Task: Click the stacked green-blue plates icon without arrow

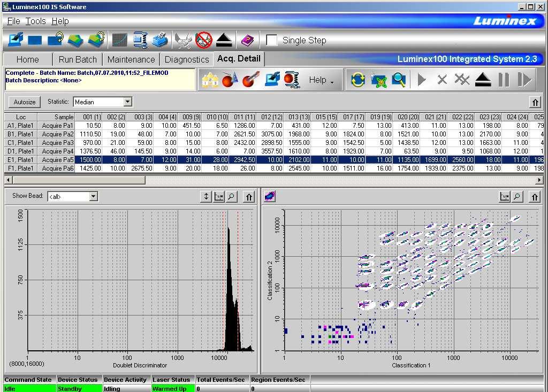Action: coord(75,40)
